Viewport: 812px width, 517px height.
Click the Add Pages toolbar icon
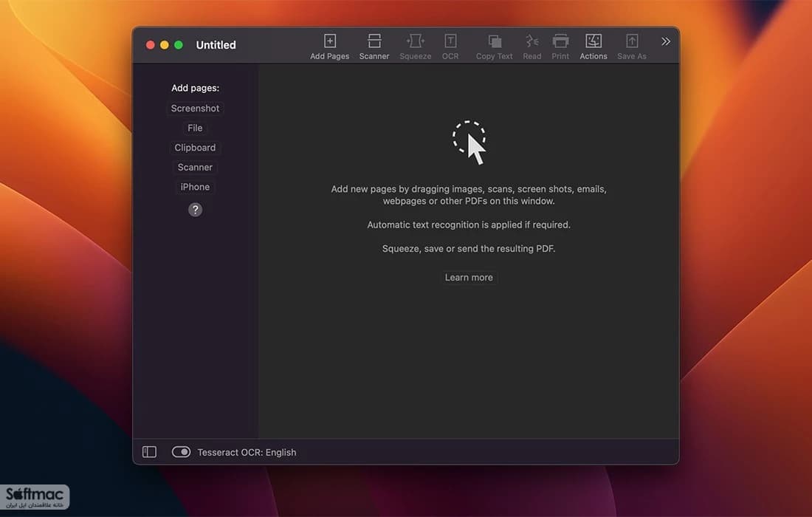(x=329, y=47)
